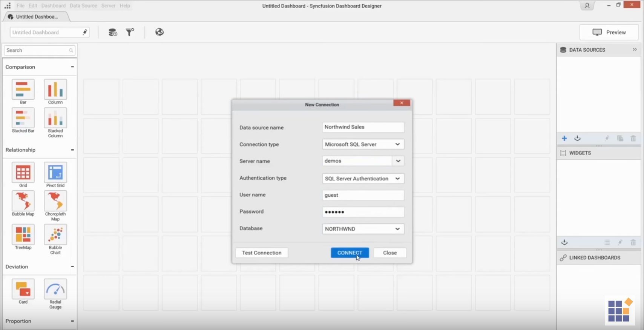Click the Untitled Dashboard name field
The width and height of the screenshot is (644, 330).
click(x=50, y=32)
